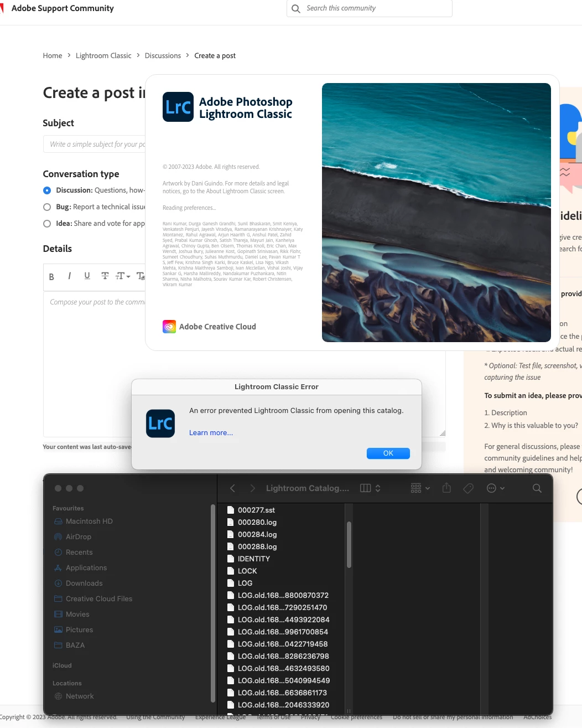Expand the Finder view switcher arrows
582x728 pixels.
[x=378, y=488]
